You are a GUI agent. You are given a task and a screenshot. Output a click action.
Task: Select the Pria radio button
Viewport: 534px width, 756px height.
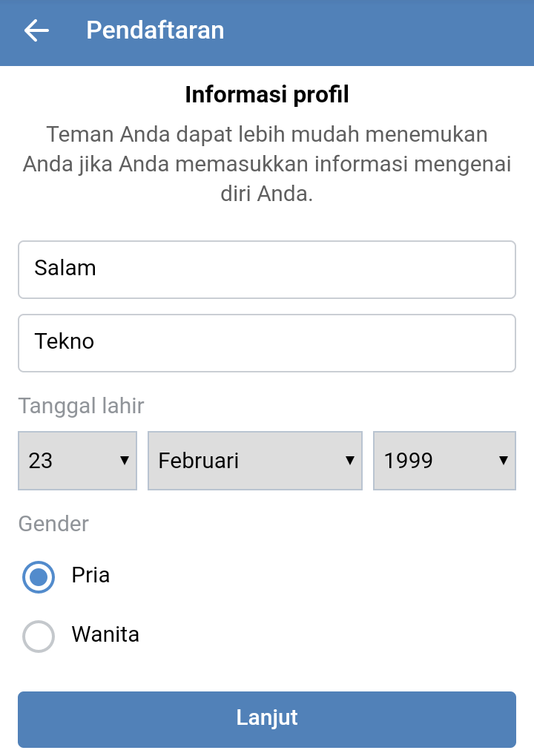pos(38,576)
